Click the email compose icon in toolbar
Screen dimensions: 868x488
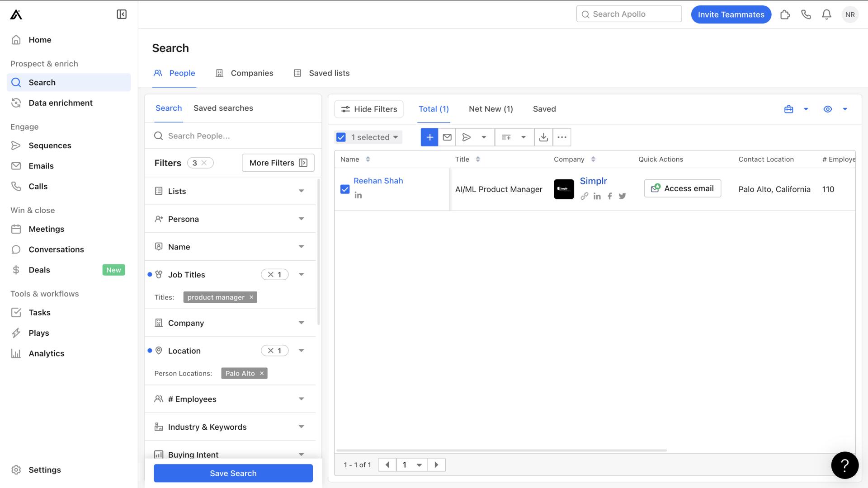pyautogui.click(x=447, y=137)
